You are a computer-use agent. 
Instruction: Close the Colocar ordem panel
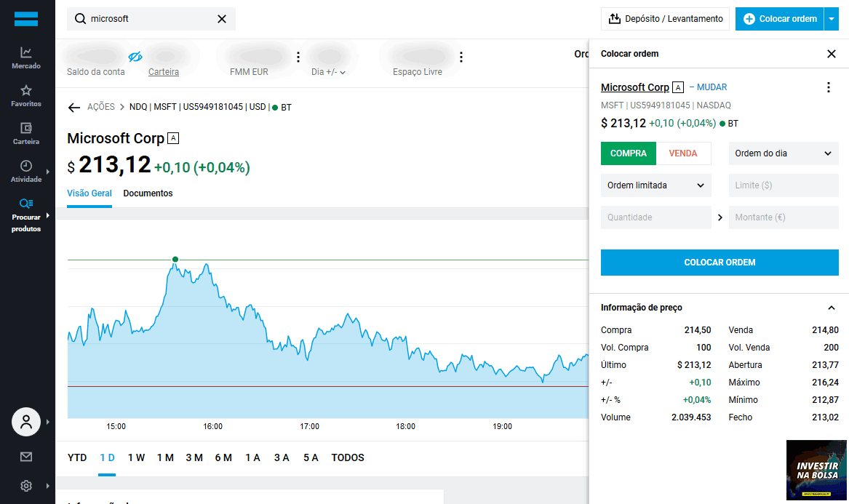point(832,54)
